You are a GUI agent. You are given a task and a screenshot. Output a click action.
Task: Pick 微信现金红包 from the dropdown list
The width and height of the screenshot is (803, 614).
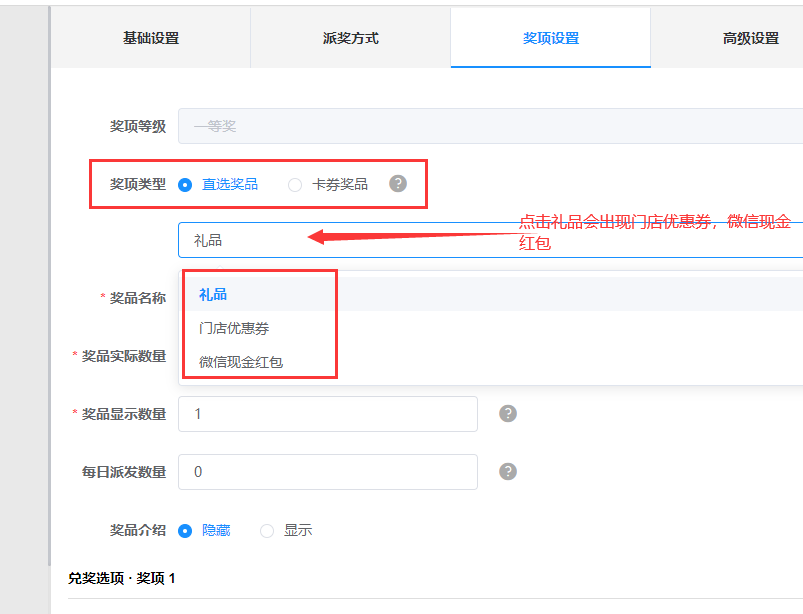pos(241,362)
